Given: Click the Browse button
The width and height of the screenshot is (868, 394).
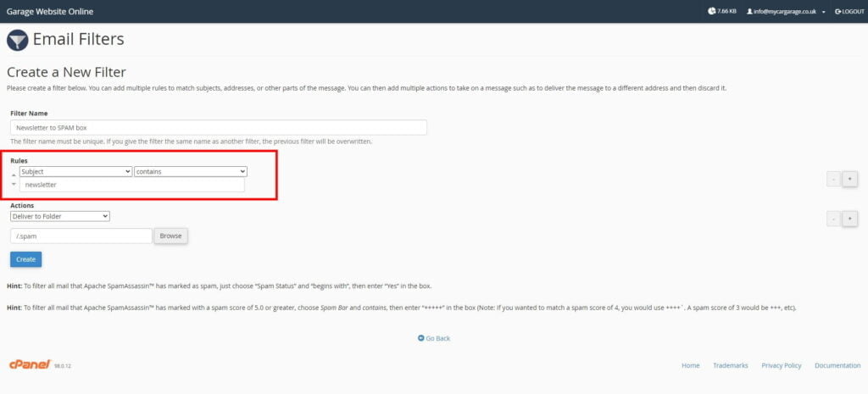Looking at the screenshot, I should [171, 236].
